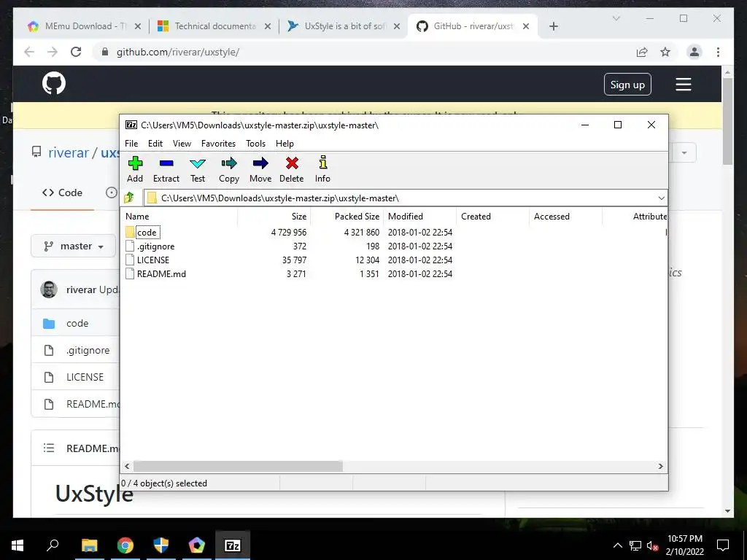Click the share page icon in Chrome
Screen dimensions: 747x560
[642, 52]
